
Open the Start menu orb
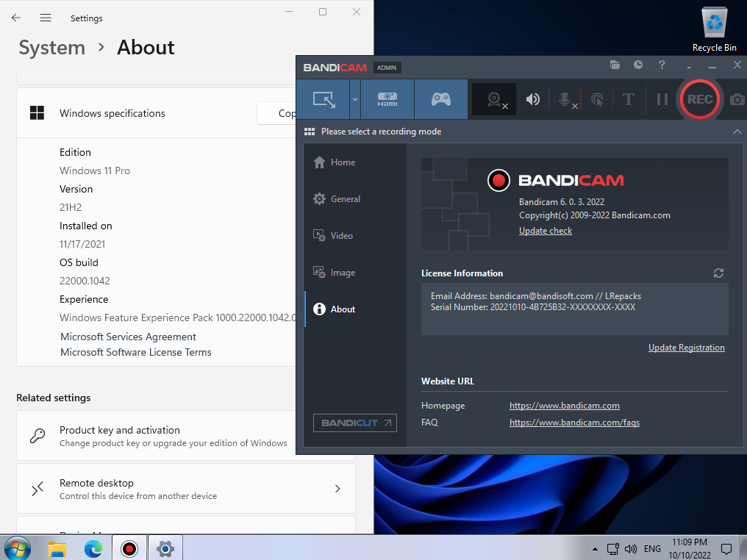[x=17, y=548]
